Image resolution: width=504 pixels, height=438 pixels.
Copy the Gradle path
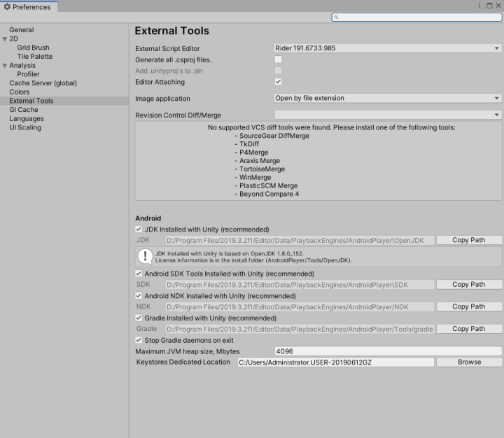(468, 329)
